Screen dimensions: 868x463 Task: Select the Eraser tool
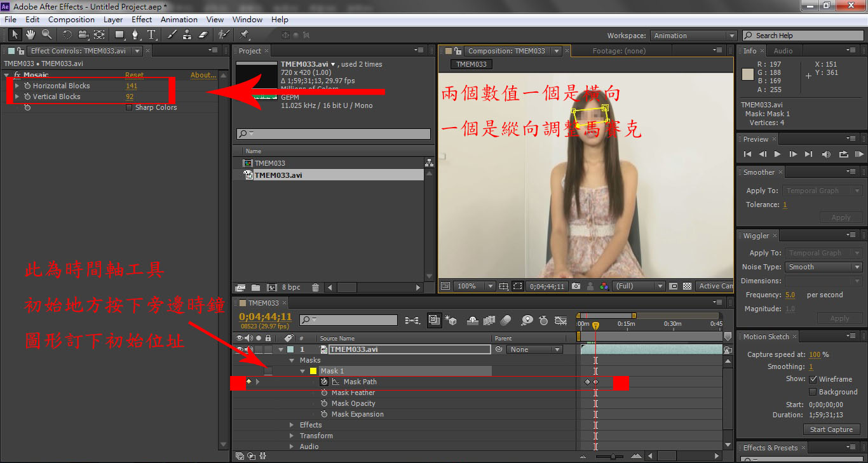coord(203,34)
